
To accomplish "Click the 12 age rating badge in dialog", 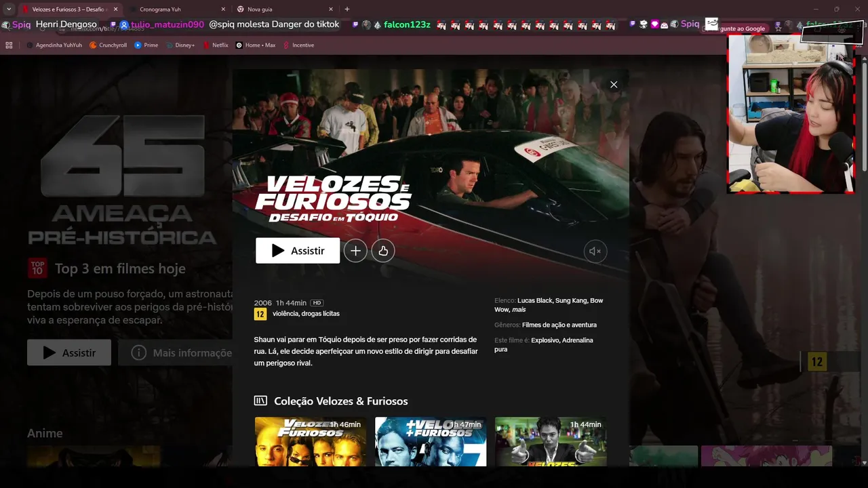I will point(260,314).
